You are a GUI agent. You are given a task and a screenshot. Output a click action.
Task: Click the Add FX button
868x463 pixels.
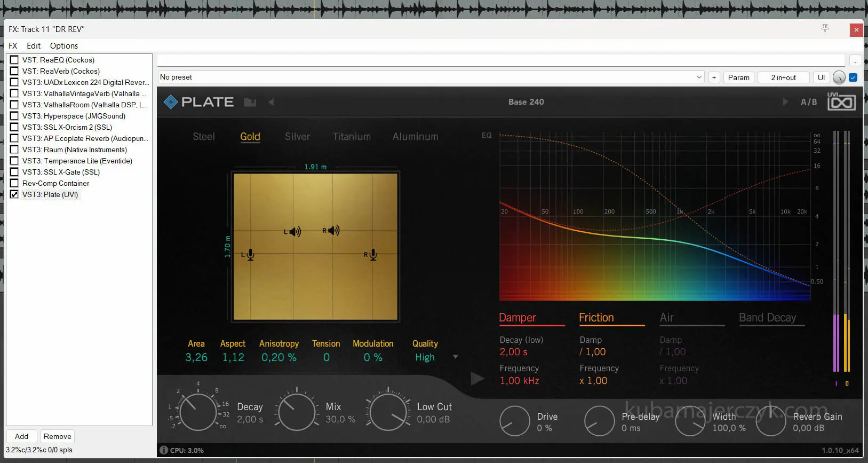coord(22,436)
